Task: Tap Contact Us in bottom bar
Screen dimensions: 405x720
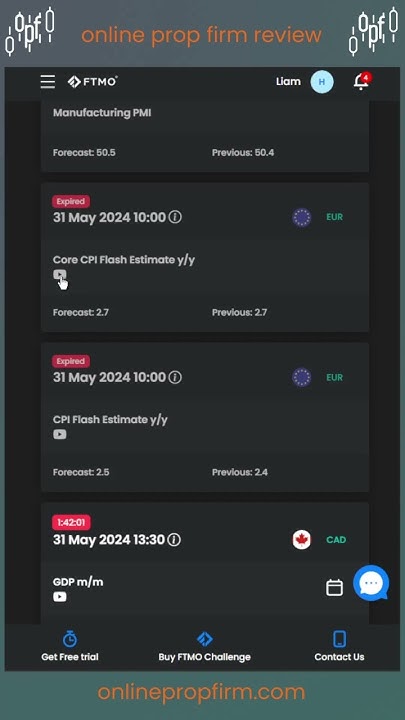Action: (339, 647)
